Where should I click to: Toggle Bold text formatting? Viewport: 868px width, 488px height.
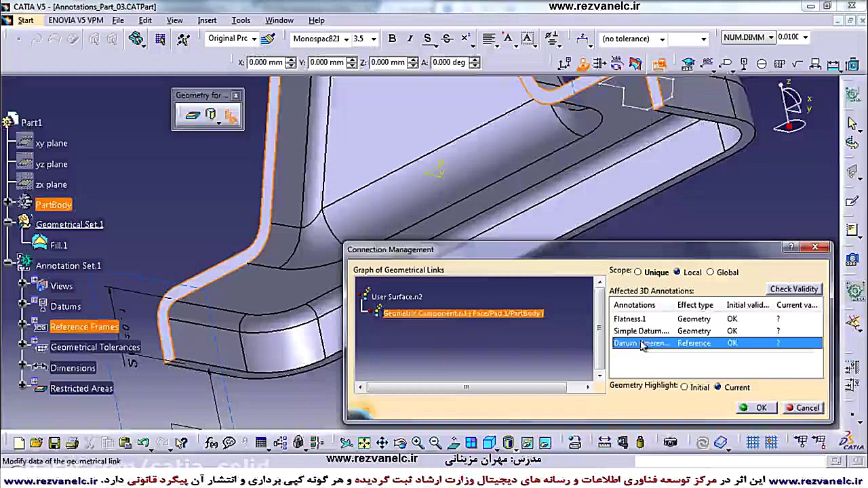pyautogui.click(x=392, y=39)
